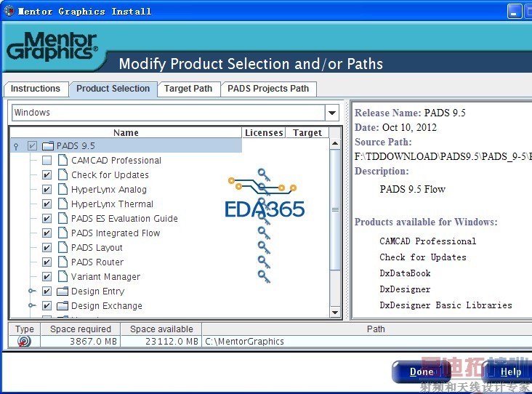The width and height of the screenshot is (532, 394).
Task: Click the 23112.0 MB space available value
Action: pyautogui.click(x=172, y=342)
